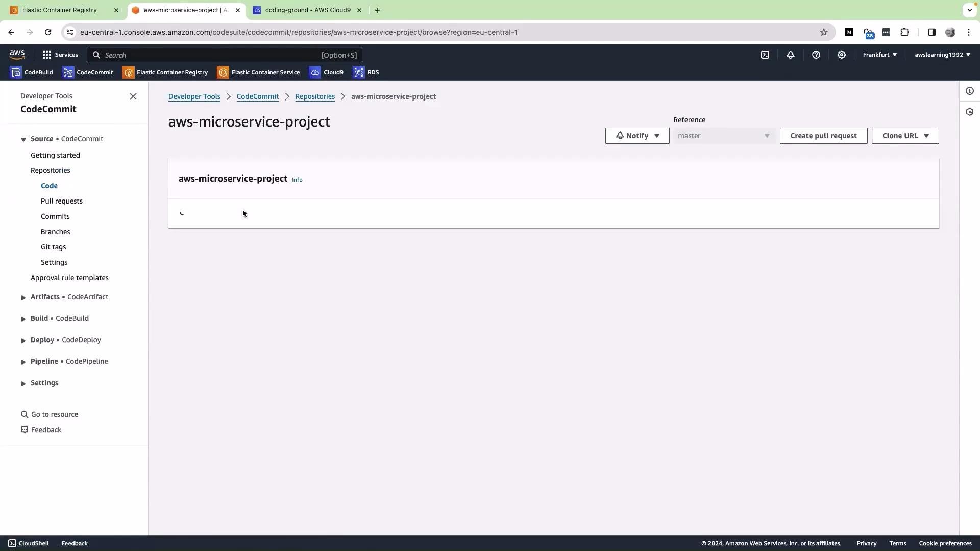Open Repositories in sidebar
Image resolution: width=980 pixels, height=551 pixels.
(51, 170)
